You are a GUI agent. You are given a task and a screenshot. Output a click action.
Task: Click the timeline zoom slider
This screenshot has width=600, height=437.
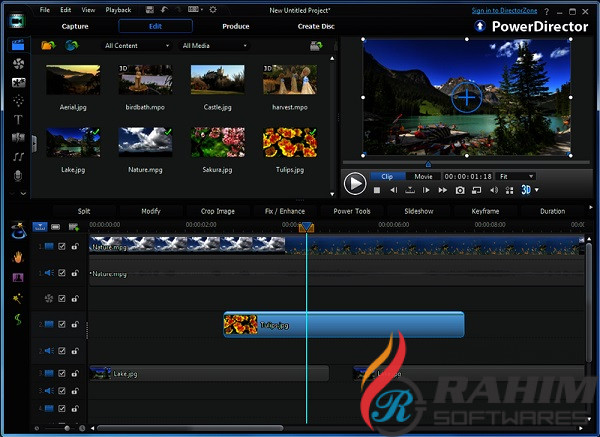coord(67,428)
